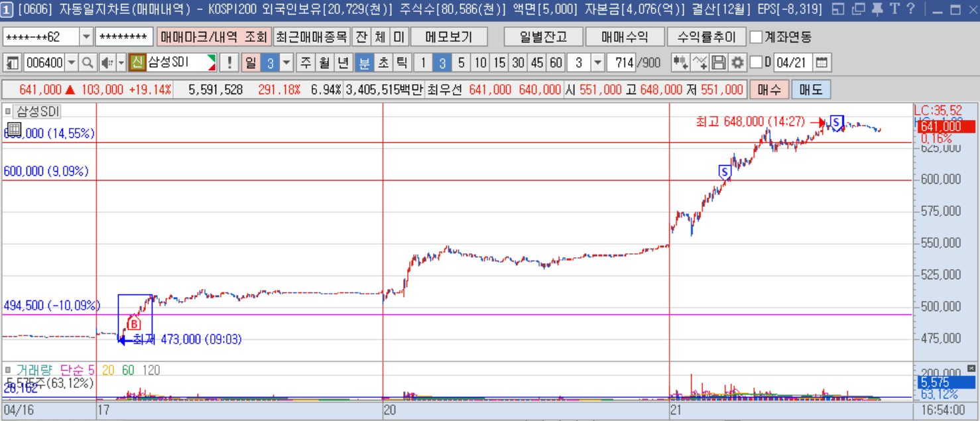Click the 삼성SDI chart legend label
Viewport: 980px width, 421px height.
37,111
